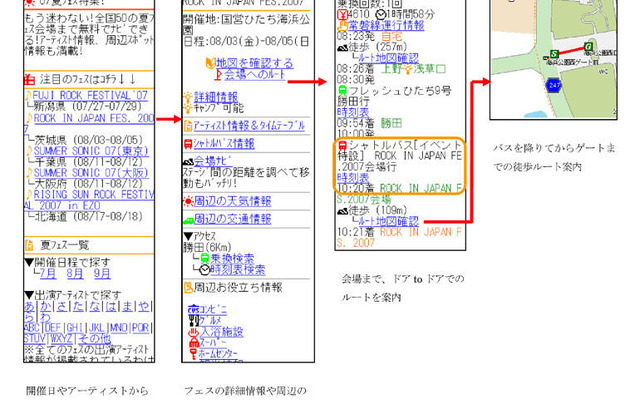Open グルメ nearby link
The image size is (640, 400).
tap(210, 320)
